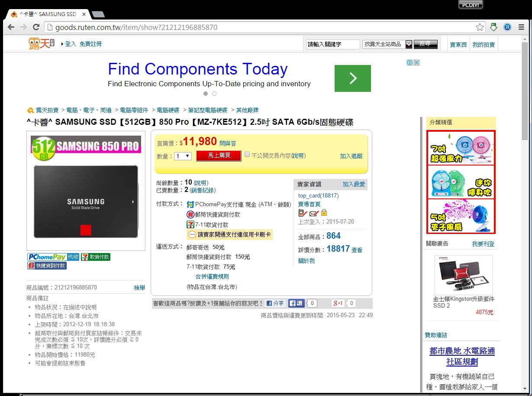Open seller profile top_card(18817)
This screenshot has height=396, width=532.
click(319, 196)
